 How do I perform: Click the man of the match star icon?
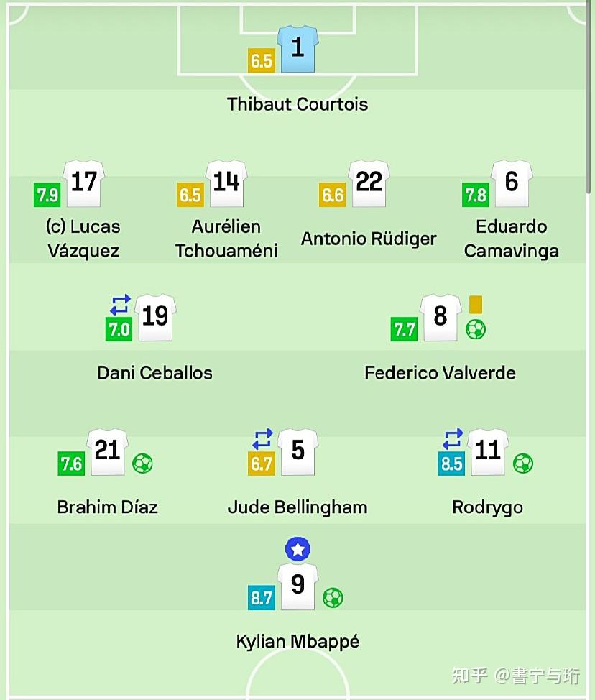click(297, 549)
